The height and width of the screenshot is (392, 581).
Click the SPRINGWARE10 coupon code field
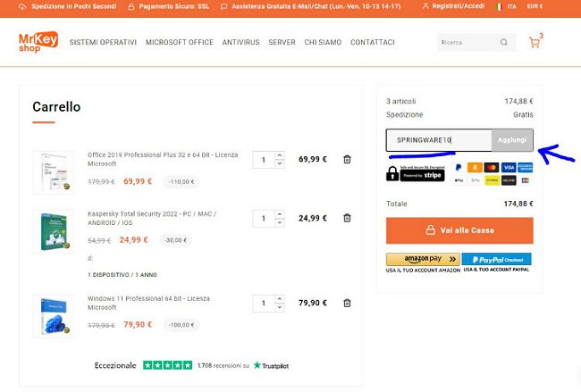click(x=439, y=140)
